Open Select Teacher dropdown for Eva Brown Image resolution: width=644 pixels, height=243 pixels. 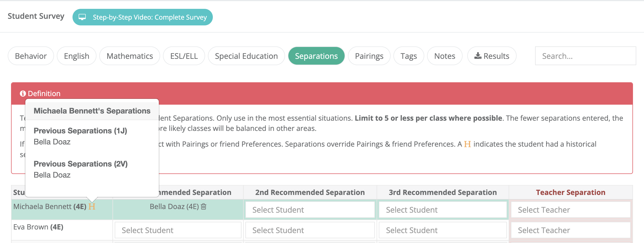coord(571,230)
